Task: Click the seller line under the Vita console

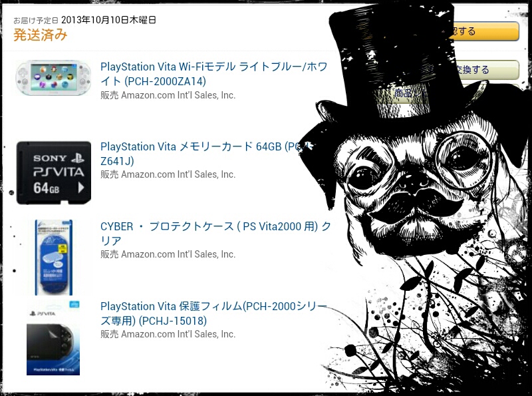Action: (168, 95)
